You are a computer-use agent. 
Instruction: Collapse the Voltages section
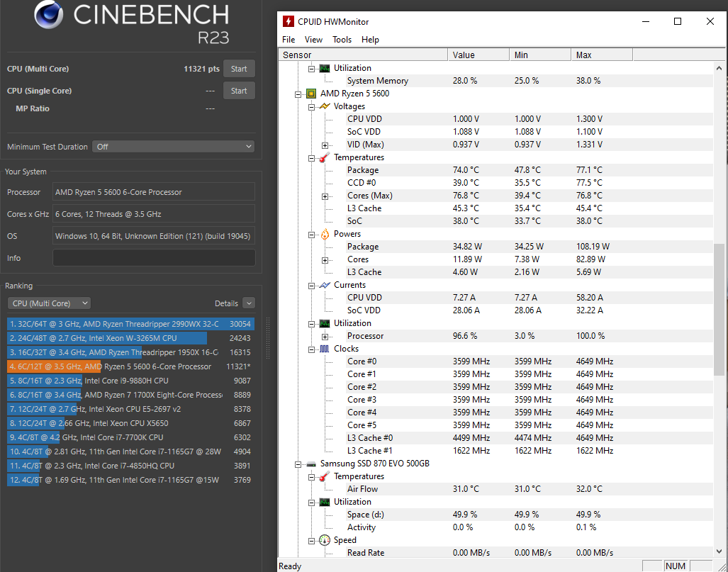[x=311, y=107]
